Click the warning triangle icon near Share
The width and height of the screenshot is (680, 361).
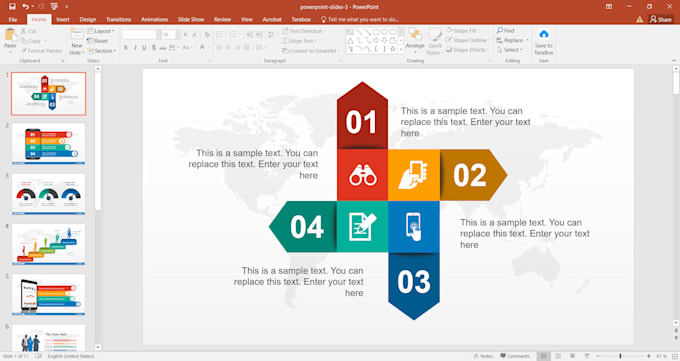click(x=640, y=20)
